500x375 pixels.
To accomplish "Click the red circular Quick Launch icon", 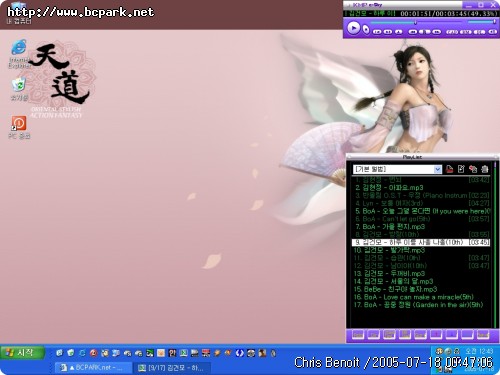I will pyautogui.click(x=94, y=353).
